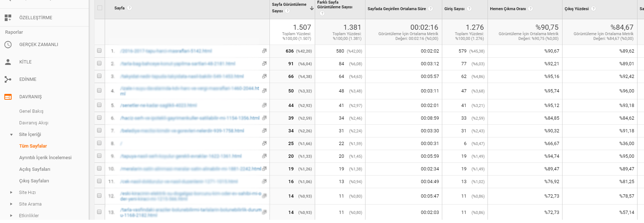644x223 pixels.
Task: Tick the checkbox for row 10
Action: coord(99,169)
